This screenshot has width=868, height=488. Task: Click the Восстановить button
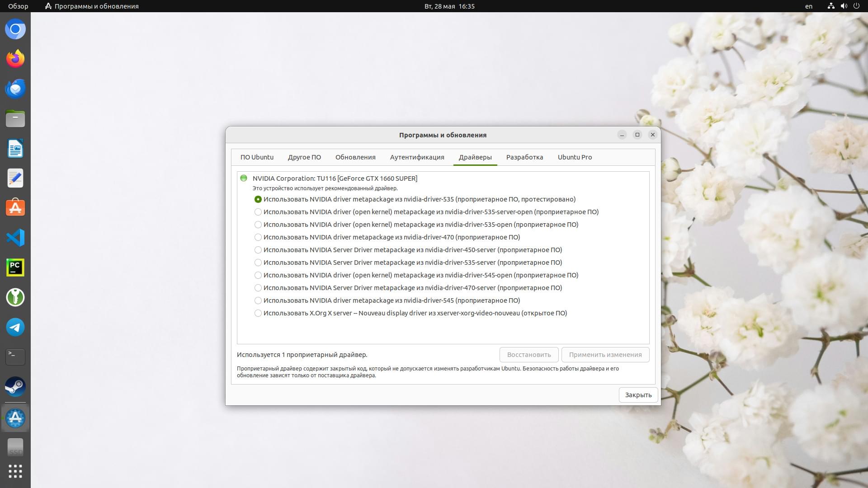pos(529,355)
